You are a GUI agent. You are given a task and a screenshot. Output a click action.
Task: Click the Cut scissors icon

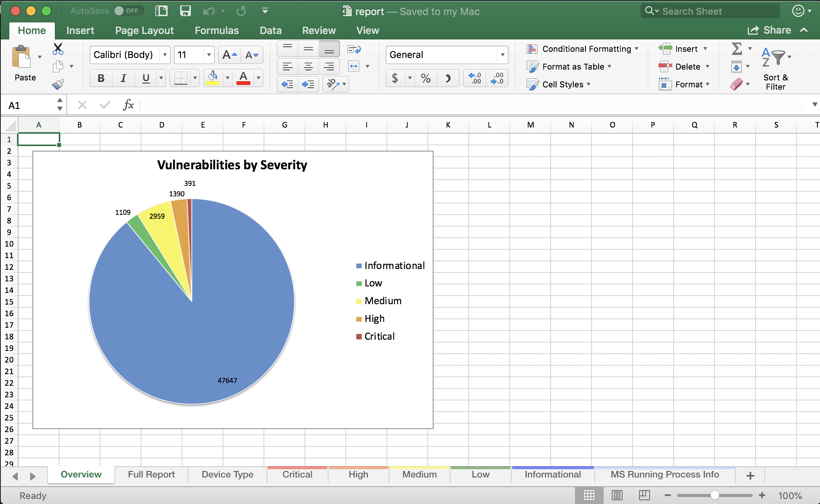point(58,49)
